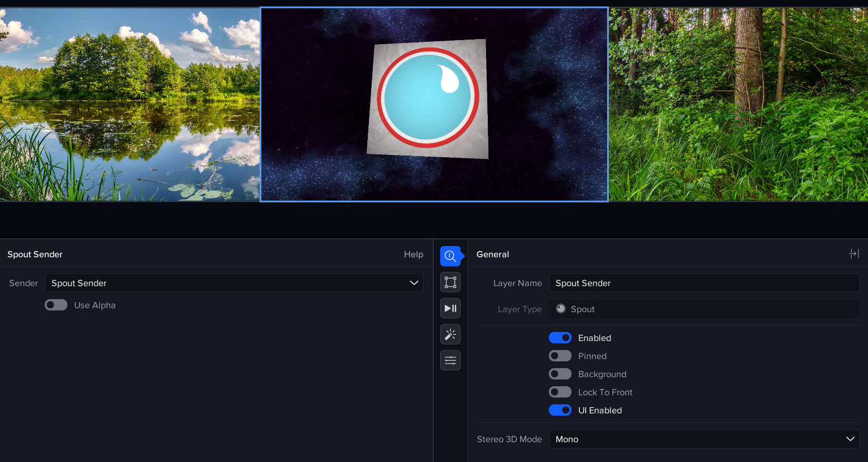Toggle Lock To Front on
This screenshot has height=462, width=868.
[x=560, y=392]
